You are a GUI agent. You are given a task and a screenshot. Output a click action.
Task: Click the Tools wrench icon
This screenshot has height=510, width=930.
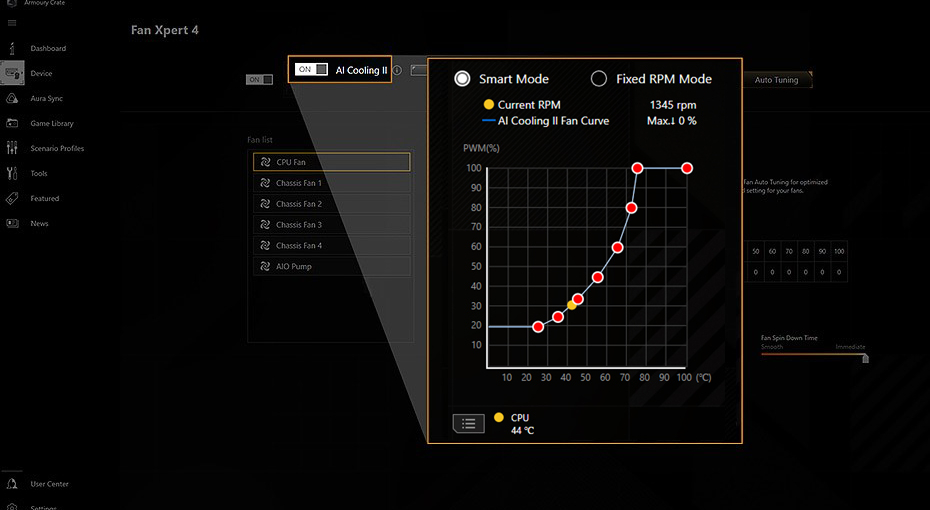(12, 173)
